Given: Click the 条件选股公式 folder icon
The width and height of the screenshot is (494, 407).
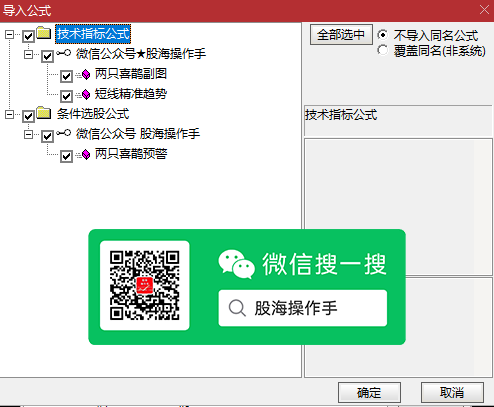Looking at the screenshot, I should (43, 113).
